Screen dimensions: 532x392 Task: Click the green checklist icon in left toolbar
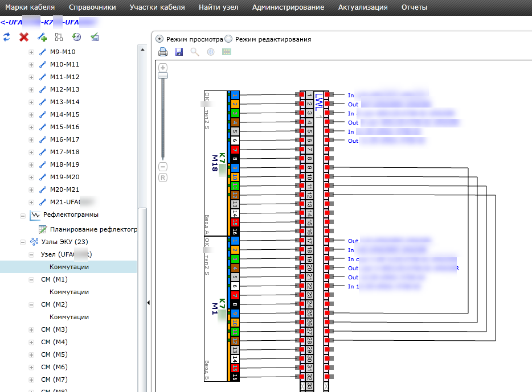tap(95, 37)
